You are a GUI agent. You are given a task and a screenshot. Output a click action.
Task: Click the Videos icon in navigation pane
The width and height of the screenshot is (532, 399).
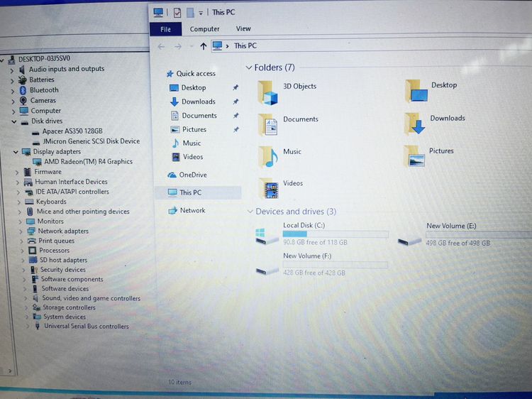point(176,157)
